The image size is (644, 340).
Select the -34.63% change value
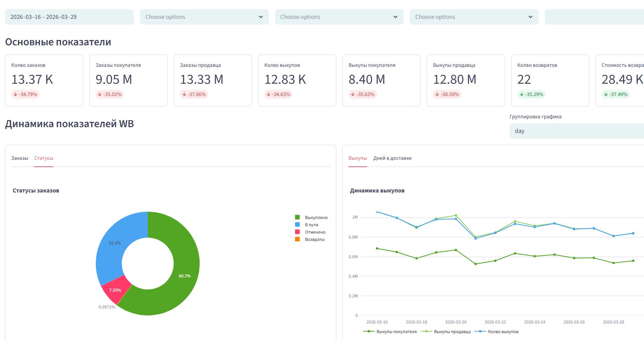(281, 95)
